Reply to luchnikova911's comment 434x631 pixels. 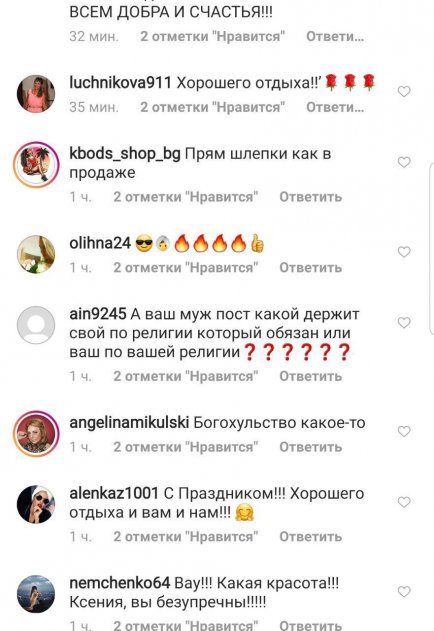[x=335, y=107]
